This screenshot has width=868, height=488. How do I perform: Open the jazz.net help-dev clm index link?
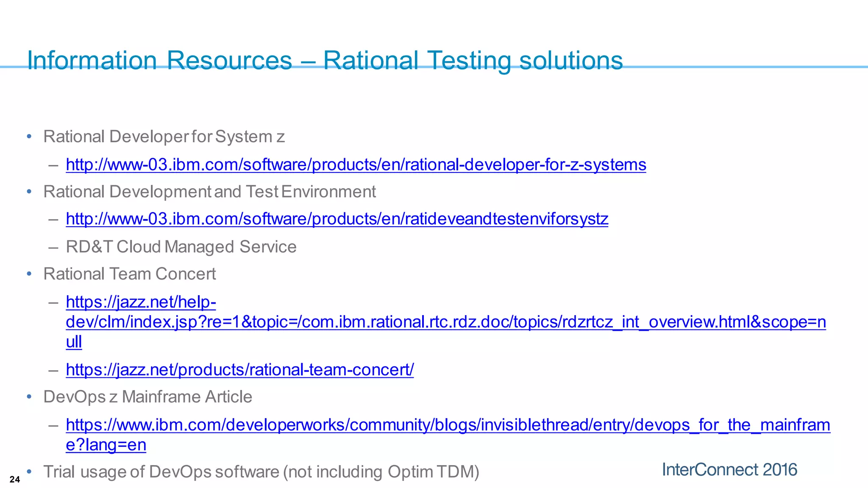click(x=446, y=322)
